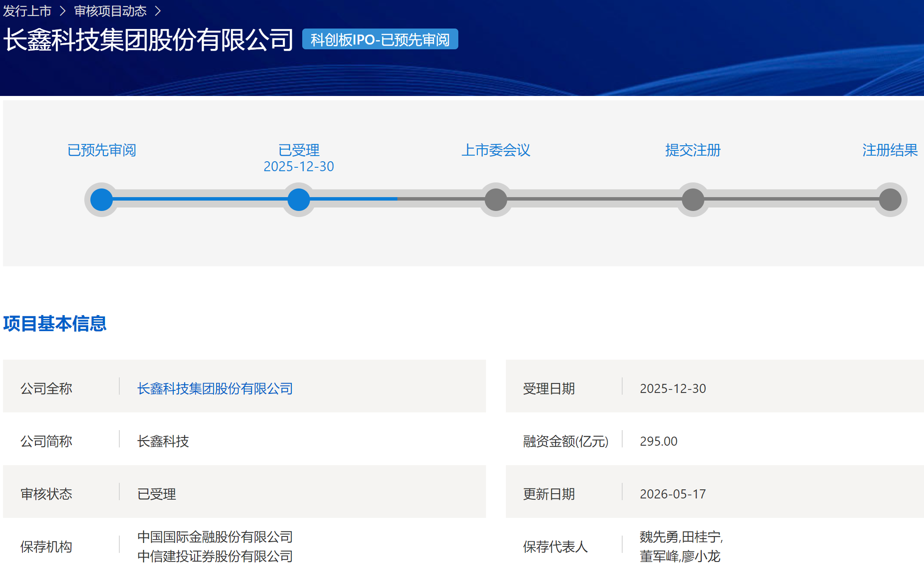Click the 项目基本信息 section heading
Viewport: 924px width, 565px height.
pyautogui.click(x=54, y=323)
